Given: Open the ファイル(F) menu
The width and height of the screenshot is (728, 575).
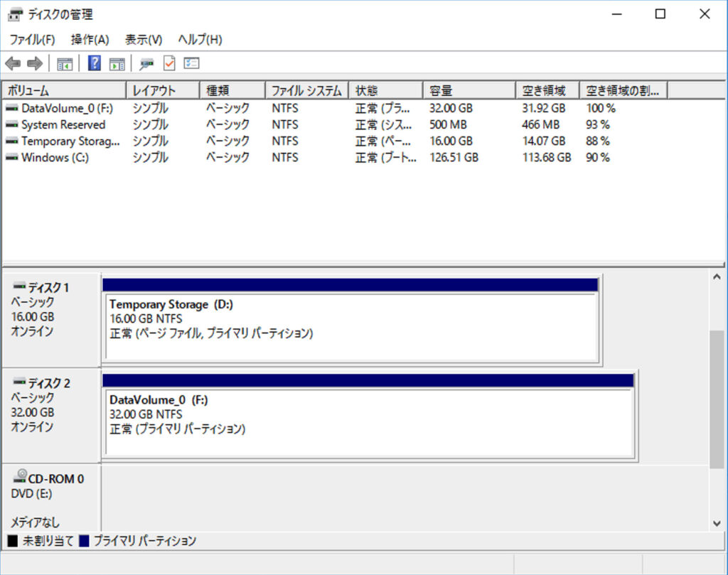Looking at the screenshot, I should point(32,40).
